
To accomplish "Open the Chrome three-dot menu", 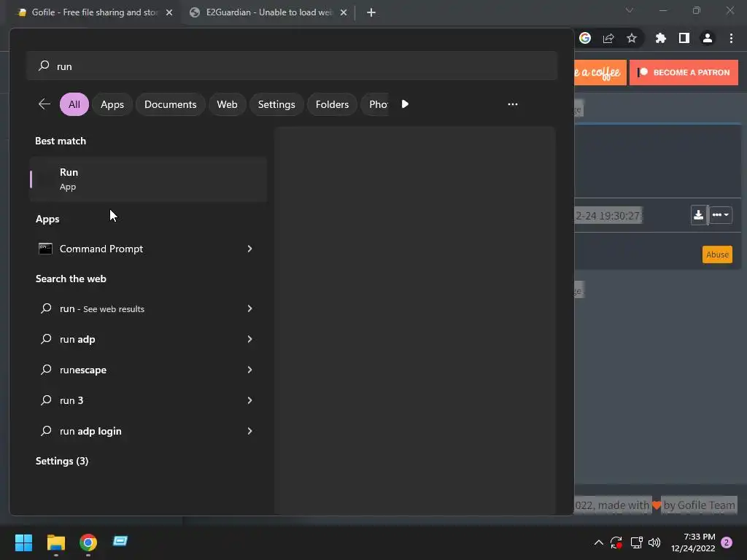I will 731,38.
